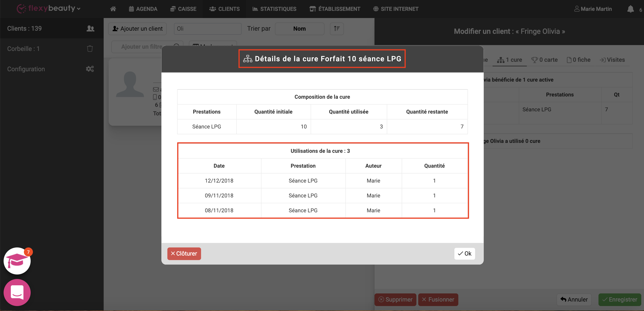
Task: Click Ajouter un filtre
Action: coord(141,46)
